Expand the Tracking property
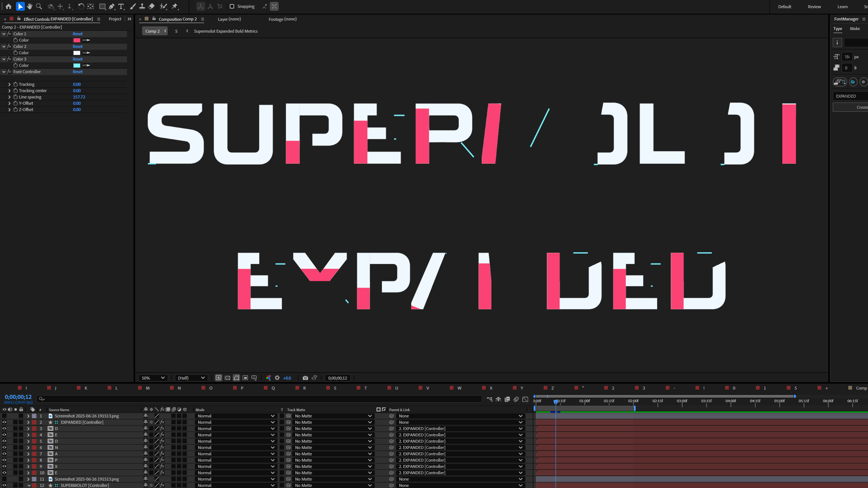Image resolution: width=868 pixels, height=488 pixels. pos(9,84)
